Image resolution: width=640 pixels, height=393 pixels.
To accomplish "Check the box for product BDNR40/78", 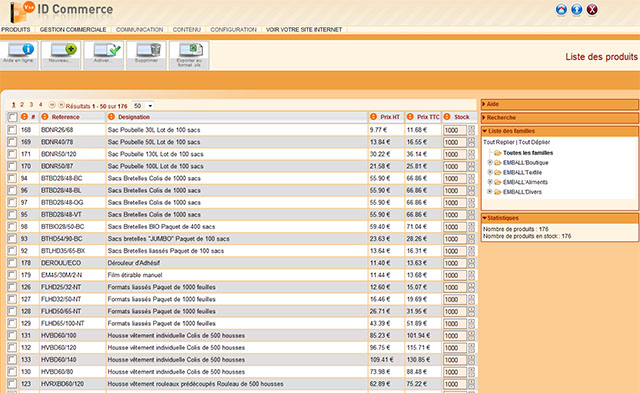I will pyautogui.click(x=12, y=142).
